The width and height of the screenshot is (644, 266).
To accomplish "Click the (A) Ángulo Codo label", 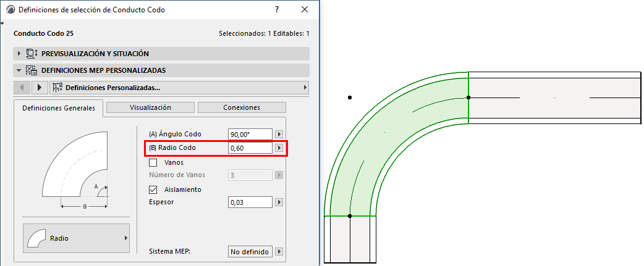I will (x=175, y=135).
